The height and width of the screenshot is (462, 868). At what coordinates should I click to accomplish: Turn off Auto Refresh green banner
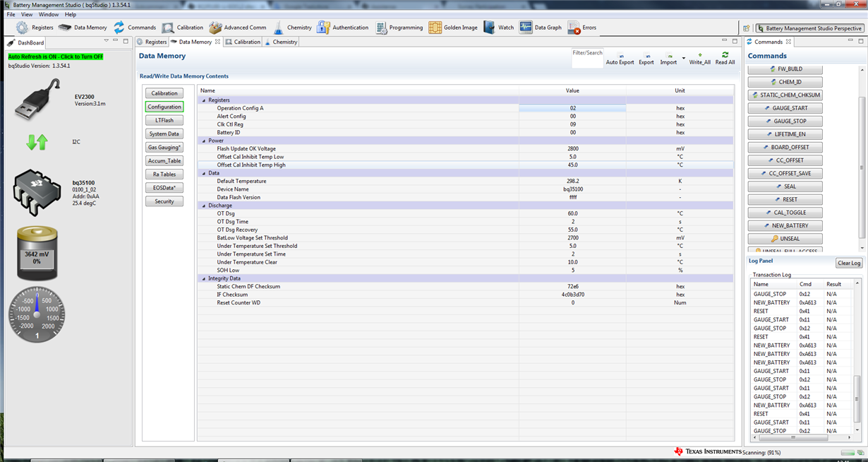tap(56, 57)
